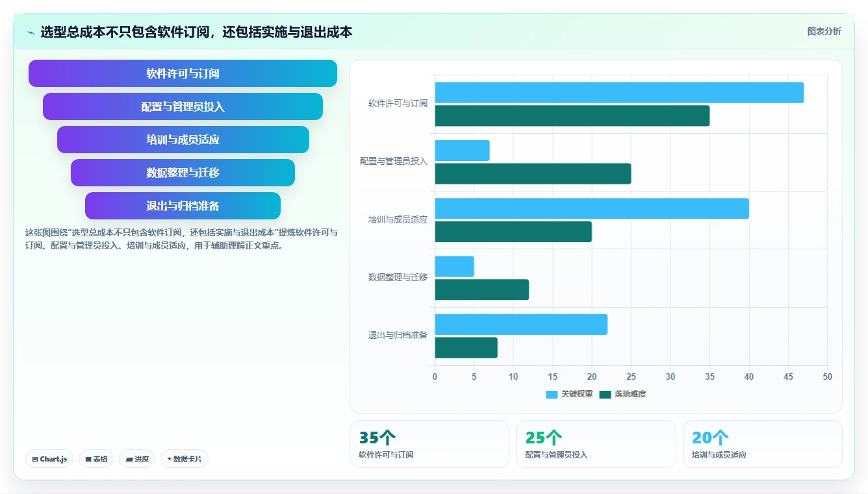
Task: Select the 配置与管理员投入 funnel stage
Action: click(x=183, y=106)
